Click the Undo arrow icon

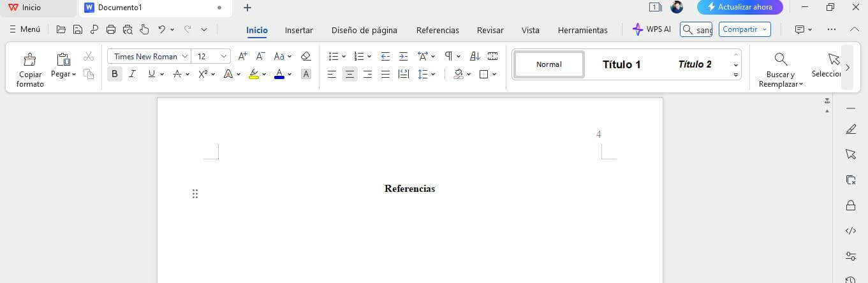tap(162, 29)
